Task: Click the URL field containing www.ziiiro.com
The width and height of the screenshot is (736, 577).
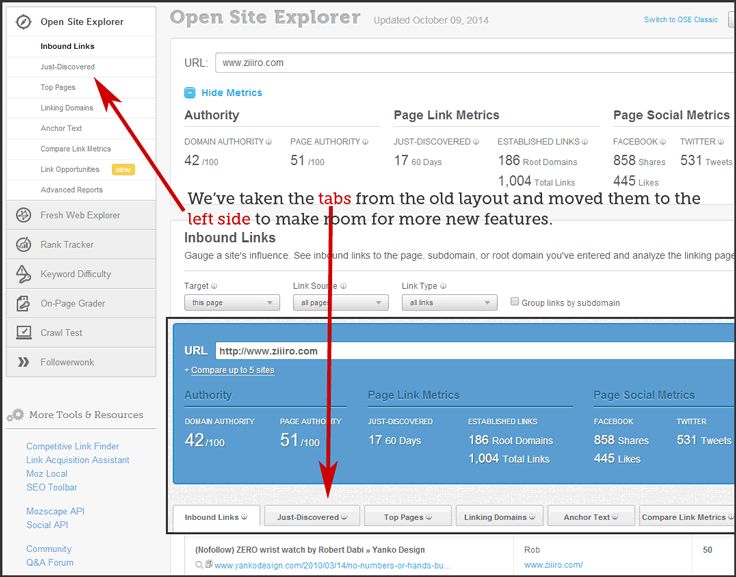Action: coord(470,62)
